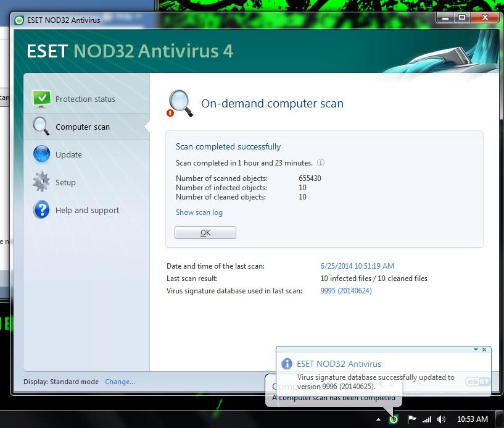Click the scanned objects count 655430

click(310, 178)
